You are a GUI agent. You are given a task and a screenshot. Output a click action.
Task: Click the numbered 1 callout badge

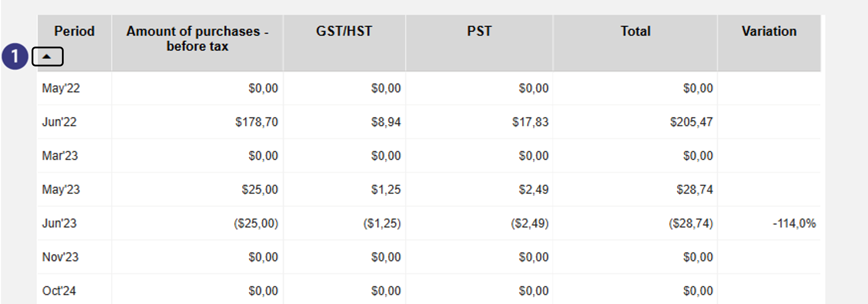[15, 56]
